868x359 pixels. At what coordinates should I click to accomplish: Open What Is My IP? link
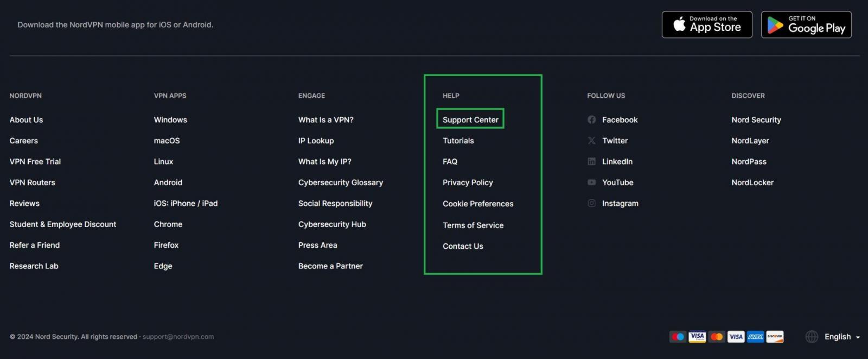tap(324, 161)
